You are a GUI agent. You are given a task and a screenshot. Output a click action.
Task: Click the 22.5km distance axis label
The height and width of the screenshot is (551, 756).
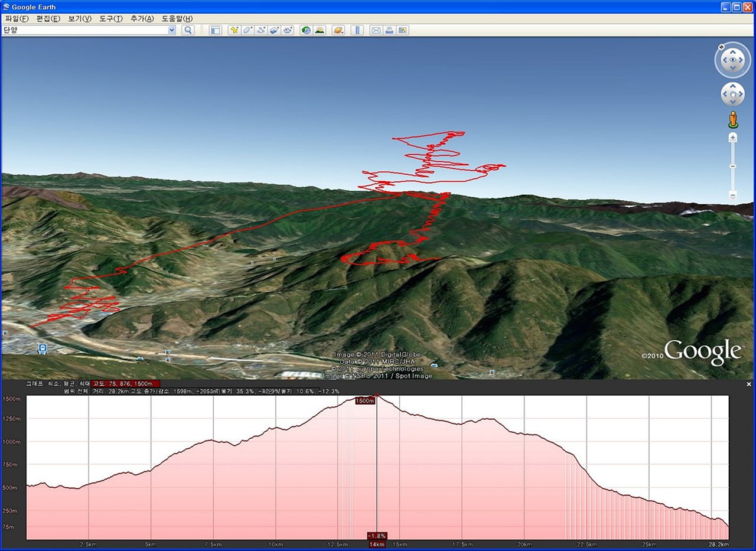pos(586,544)
